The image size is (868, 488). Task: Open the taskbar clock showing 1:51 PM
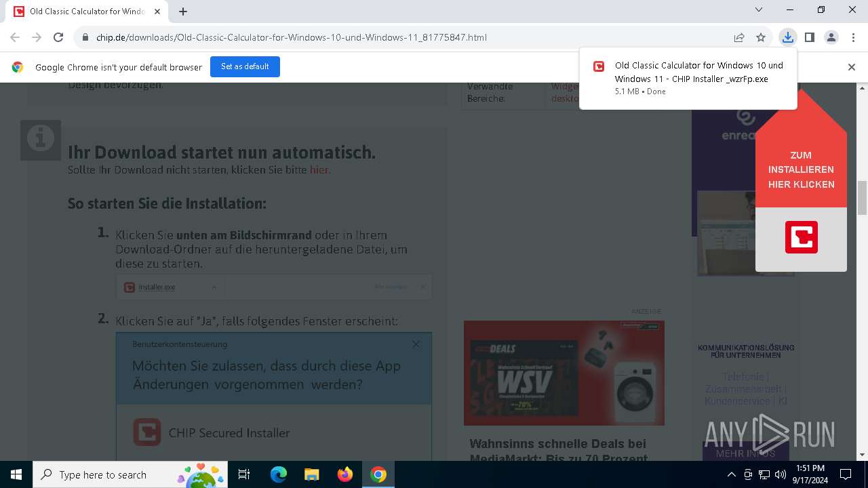(x=810, y=474)
